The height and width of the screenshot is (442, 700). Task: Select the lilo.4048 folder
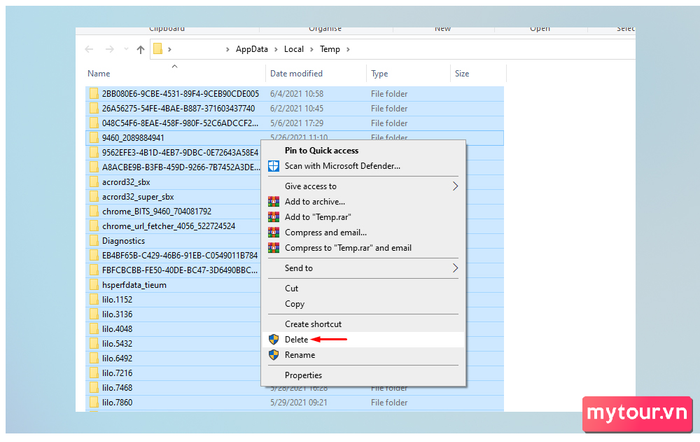pos(117,329)
